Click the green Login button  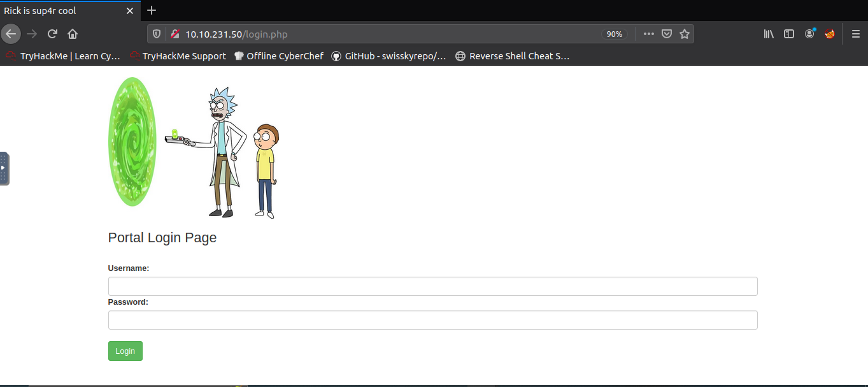[x=125, y=351]
